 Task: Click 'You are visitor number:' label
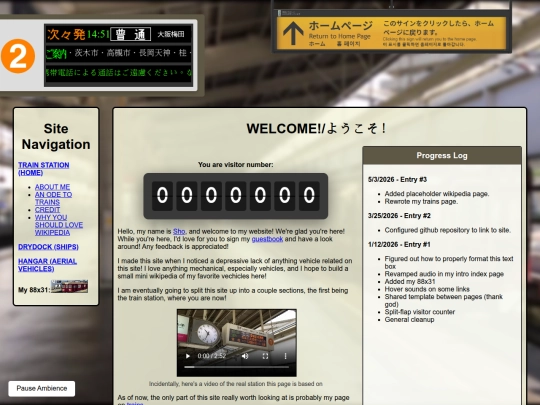click(x=236, y=165)
